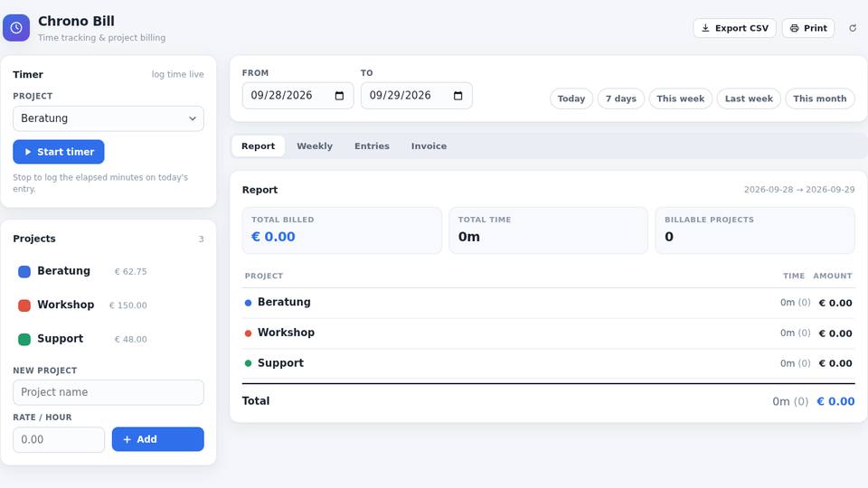This screenshot has height=488, width=868.
Task: Apply the Last week date filter
Action: (x=749, y=99)
